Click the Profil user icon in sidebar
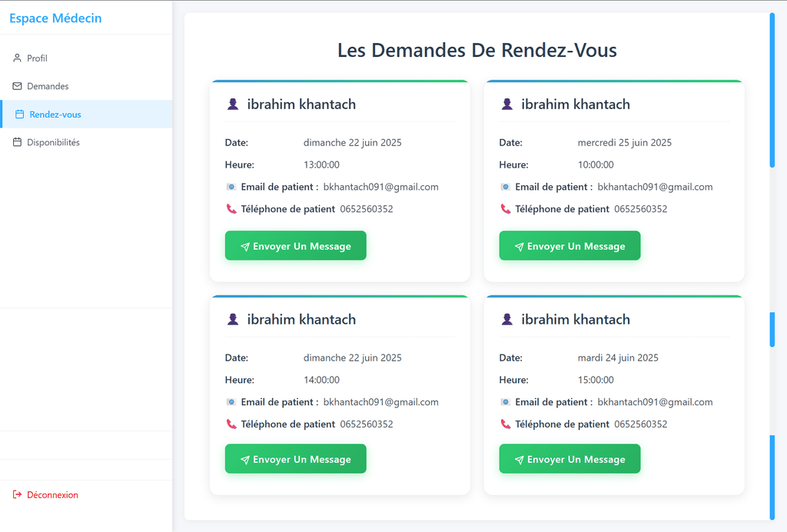Image resolution: width=787 pixels, height=532 pixels. click(17, 58)
